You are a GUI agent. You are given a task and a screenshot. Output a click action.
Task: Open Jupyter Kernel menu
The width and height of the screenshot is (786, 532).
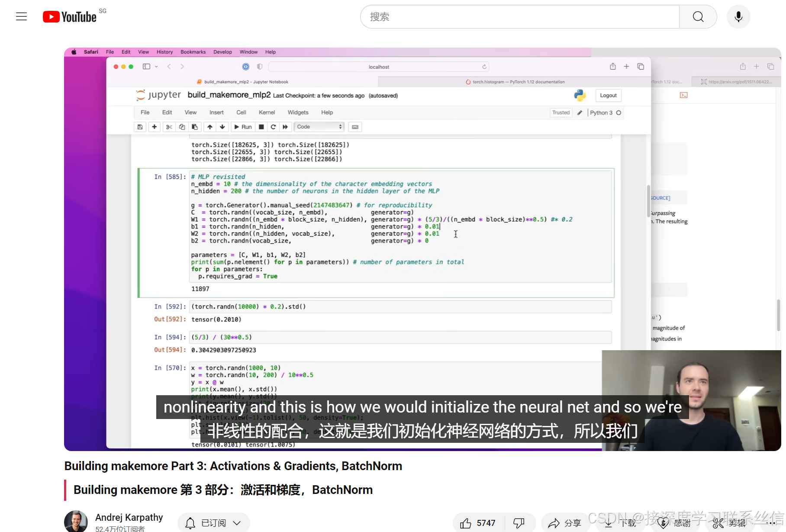tap(267, 113)
